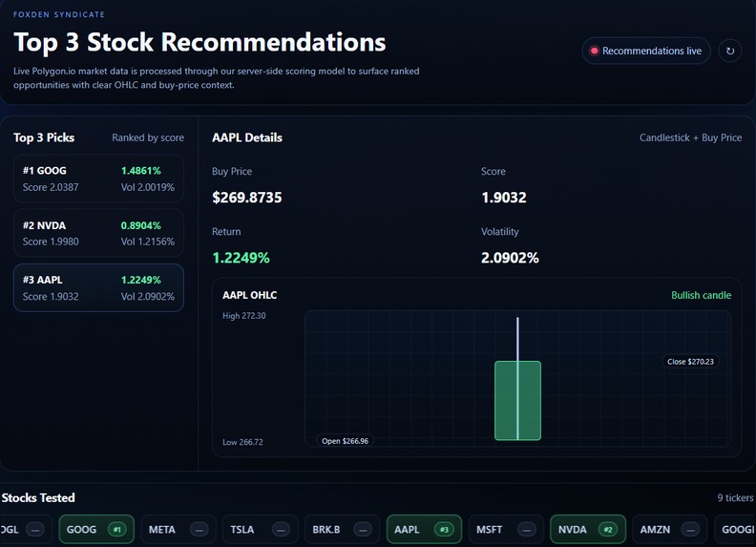
Task: Open the AAPL ticker chip ranked #3
Action: [x=424, y=529]
